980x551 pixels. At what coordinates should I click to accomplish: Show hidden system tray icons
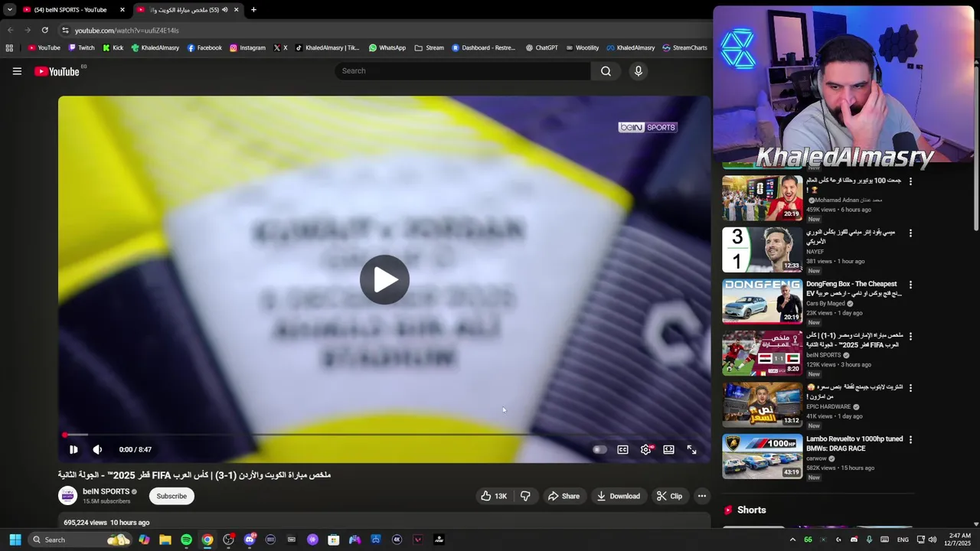click(x=792, y=540)
